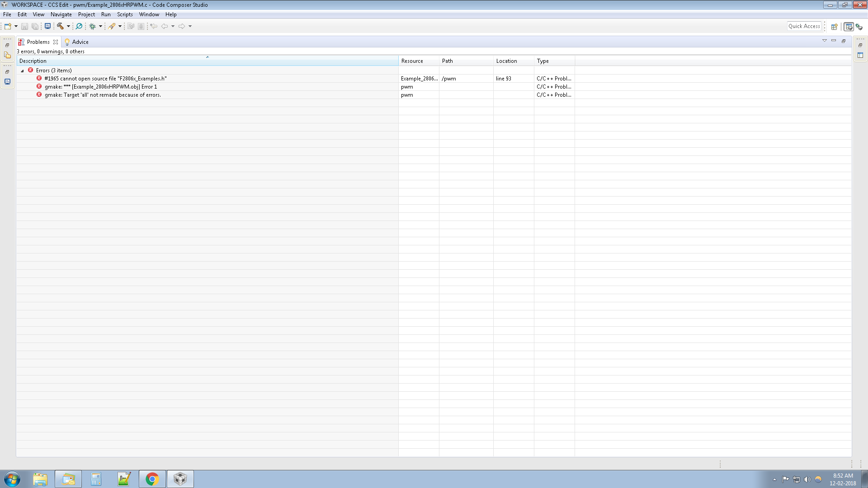868x488 pixels.
Task: Collapse the Errors (3 items) group
Action: tap(22, 70)
